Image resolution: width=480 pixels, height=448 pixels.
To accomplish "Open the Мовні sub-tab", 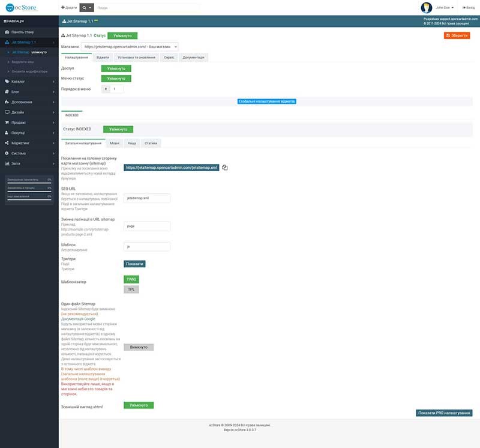I will coord(115,143).
